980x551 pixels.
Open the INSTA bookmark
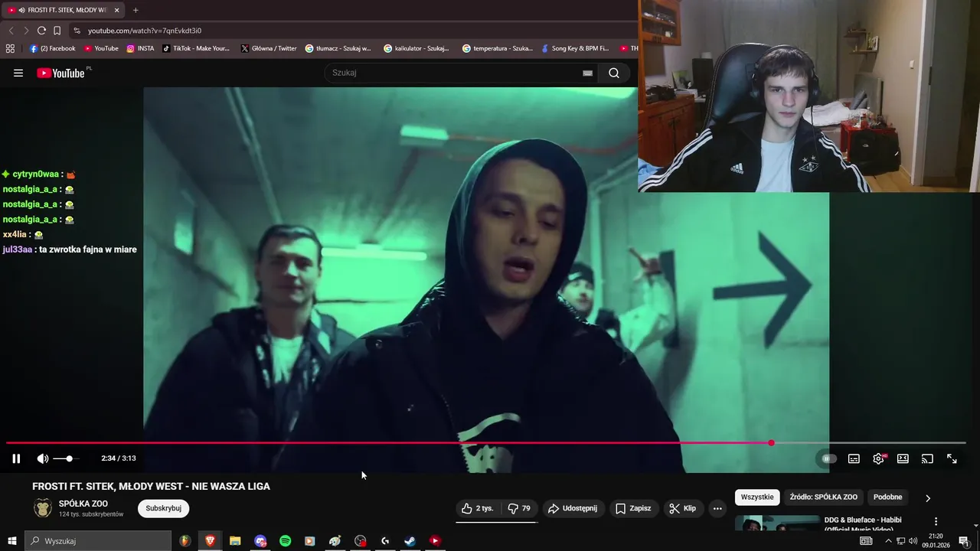(140, 48)
